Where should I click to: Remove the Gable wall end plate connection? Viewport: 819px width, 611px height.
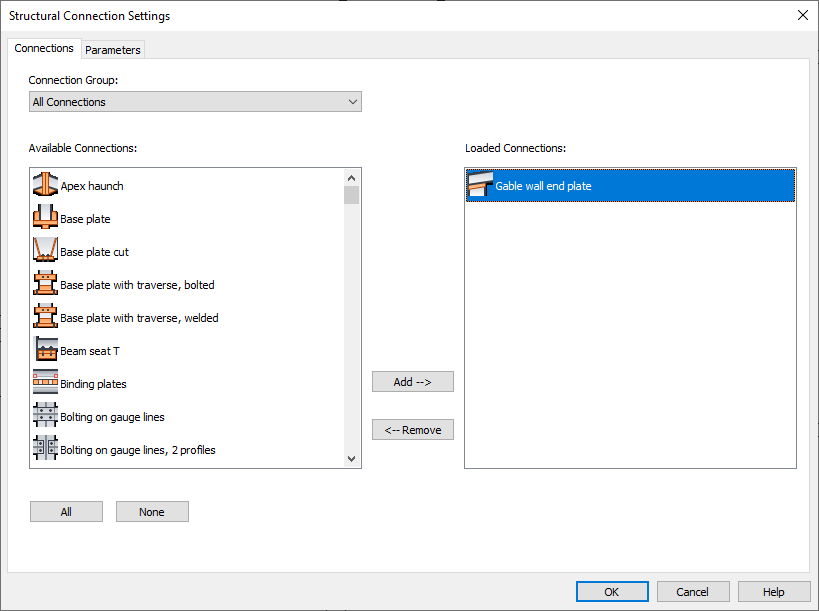(x=412, y=429)
